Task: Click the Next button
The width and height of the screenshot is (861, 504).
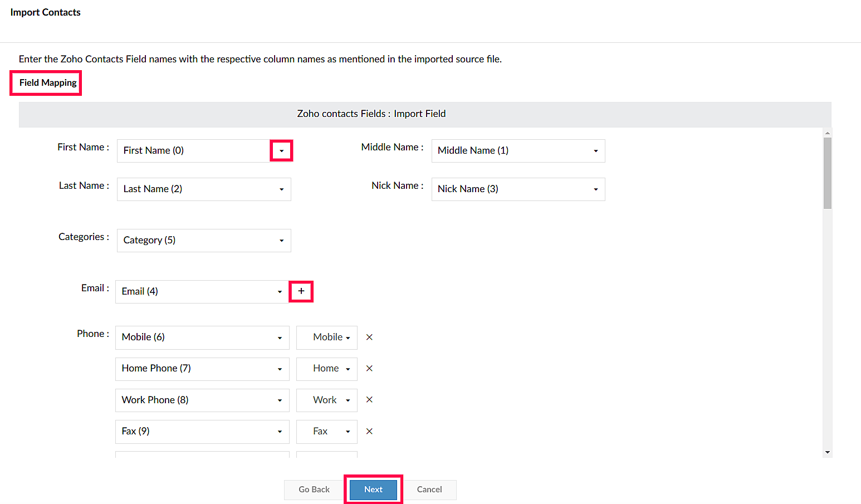Action: pyautogui.click(x=373, y=490)
